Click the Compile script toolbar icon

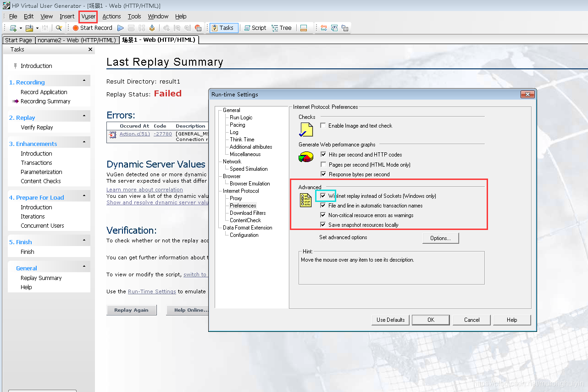click(x=152, y=28)
